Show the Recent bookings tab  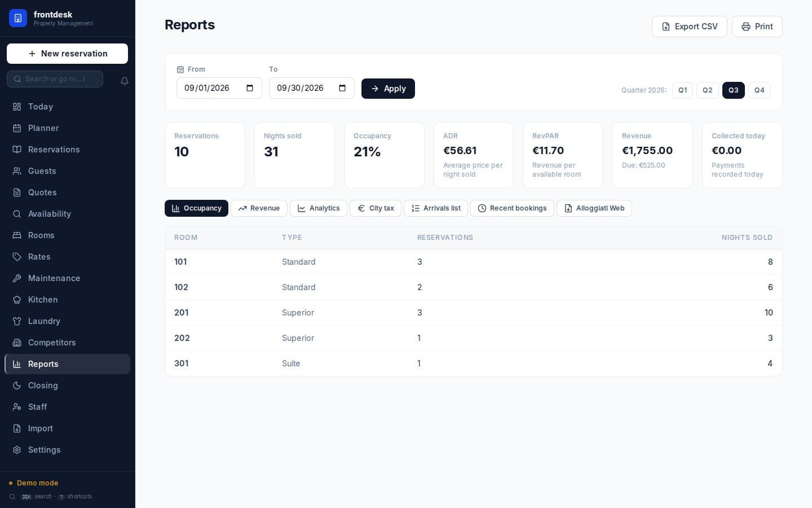512,208
